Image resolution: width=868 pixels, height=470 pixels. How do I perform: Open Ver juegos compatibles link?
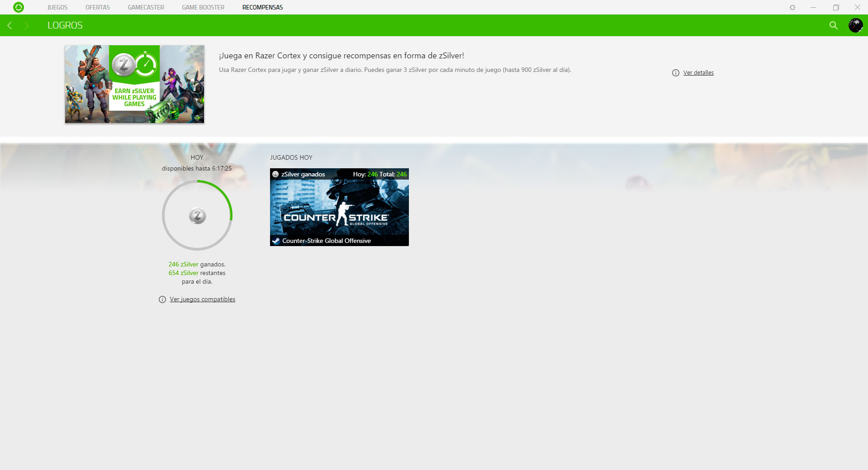click(x=202, y=299)
